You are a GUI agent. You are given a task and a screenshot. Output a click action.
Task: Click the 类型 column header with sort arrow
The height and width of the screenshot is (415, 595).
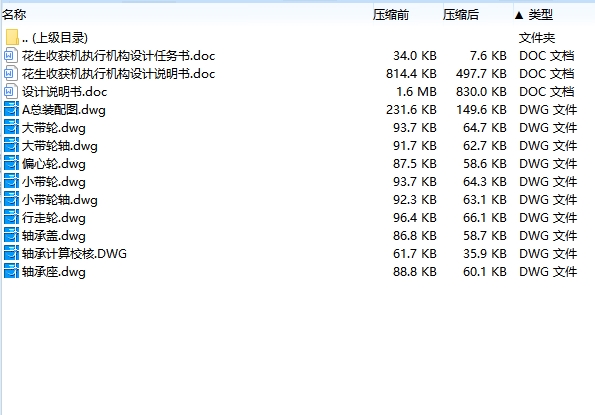pos(534,15)
